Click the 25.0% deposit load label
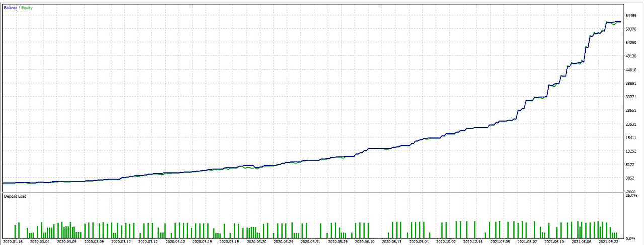 tap(632, 196)
